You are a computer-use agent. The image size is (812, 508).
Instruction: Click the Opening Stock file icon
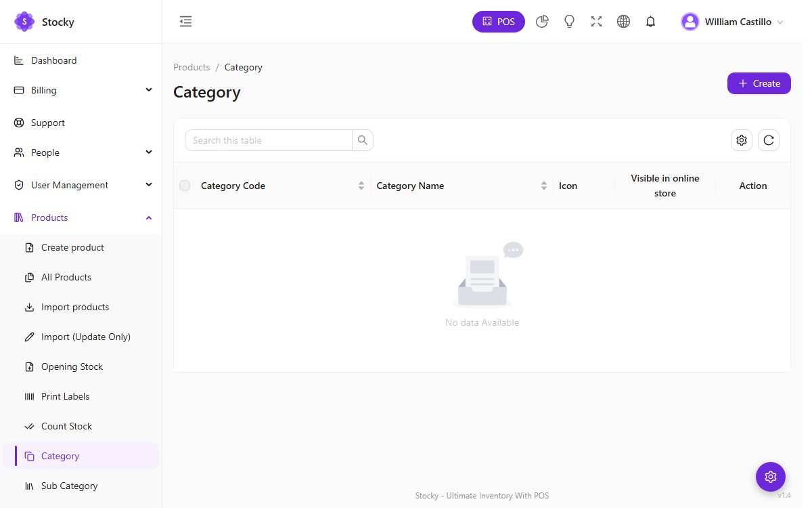click(29, 366)
